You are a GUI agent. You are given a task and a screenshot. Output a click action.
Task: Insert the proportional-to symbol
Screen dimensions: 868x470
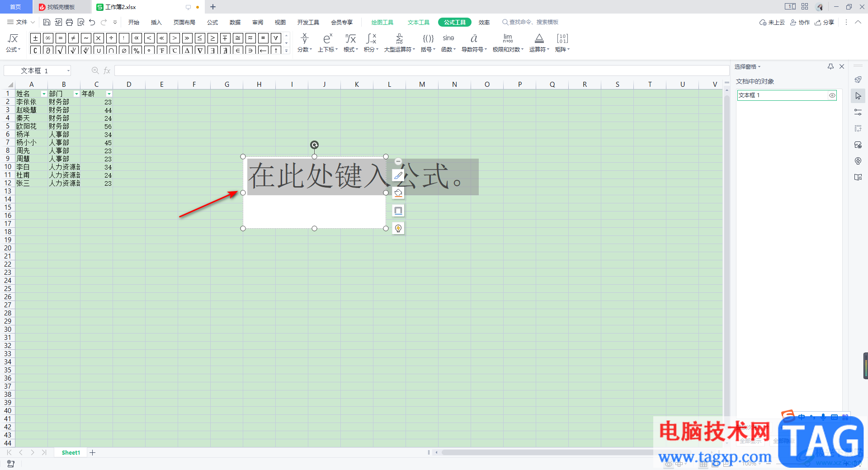point(137,38)
